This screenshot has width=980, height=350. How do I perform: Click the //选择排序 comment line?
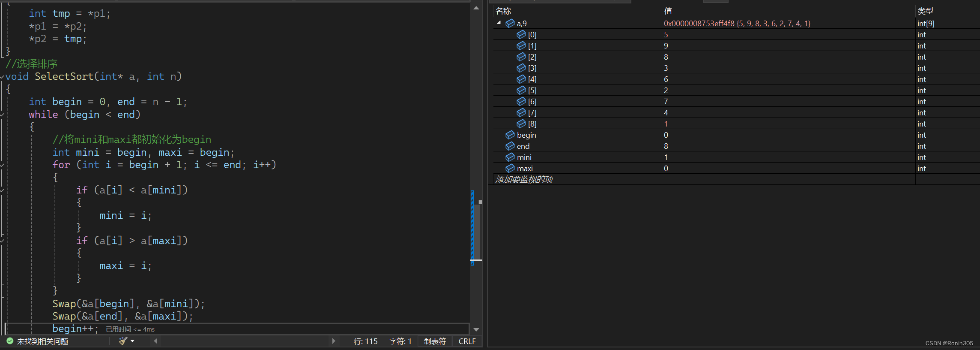(x=31, y=64)
